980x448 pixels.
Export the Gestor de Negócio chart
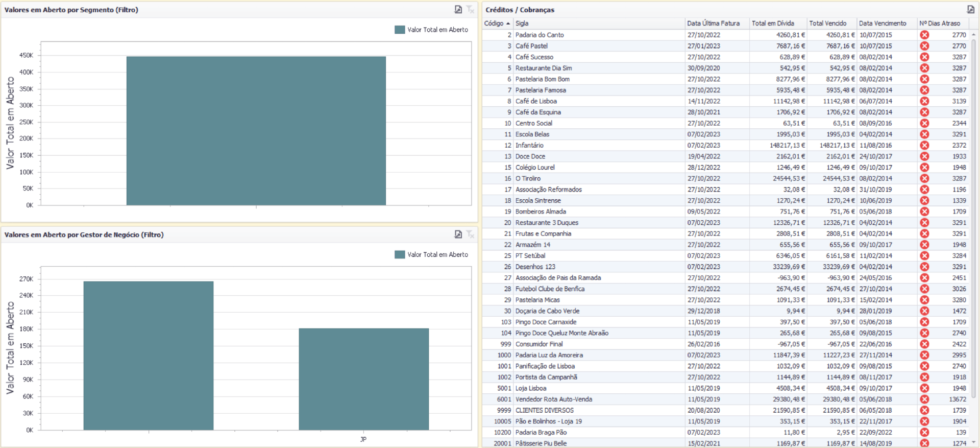[x=458, y=234]
